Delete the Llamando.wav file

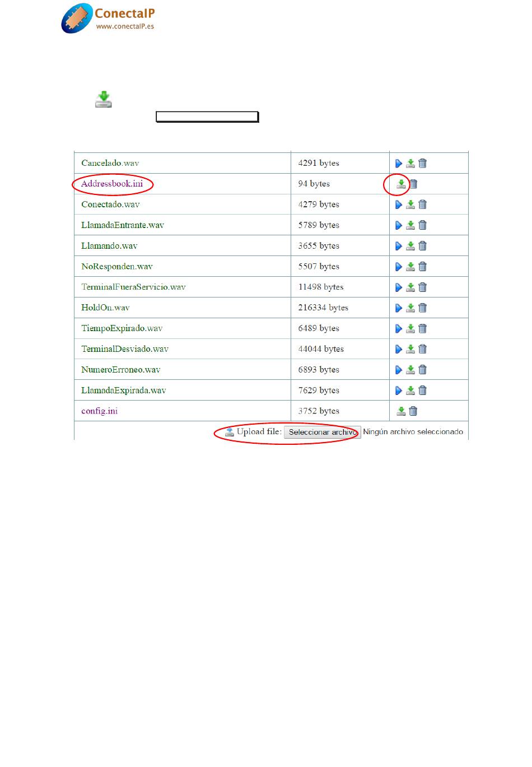tap(423, 246)
